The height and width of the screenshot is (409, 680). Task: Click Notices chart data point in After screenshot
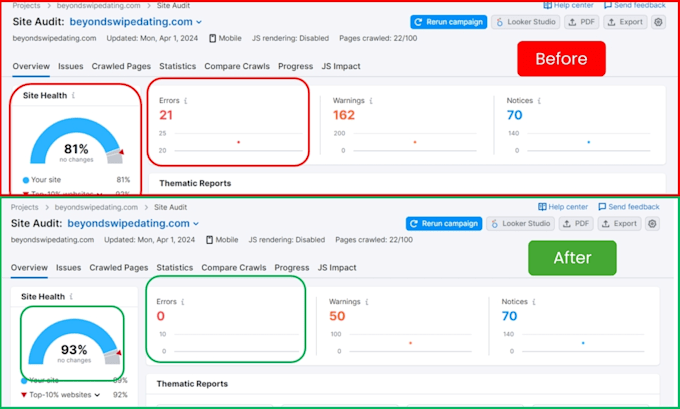coord(583,343)
